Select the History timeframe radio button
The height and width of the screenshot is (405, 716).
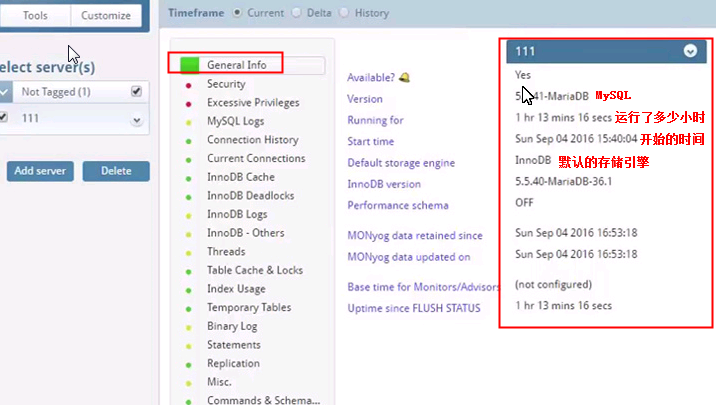344,13
